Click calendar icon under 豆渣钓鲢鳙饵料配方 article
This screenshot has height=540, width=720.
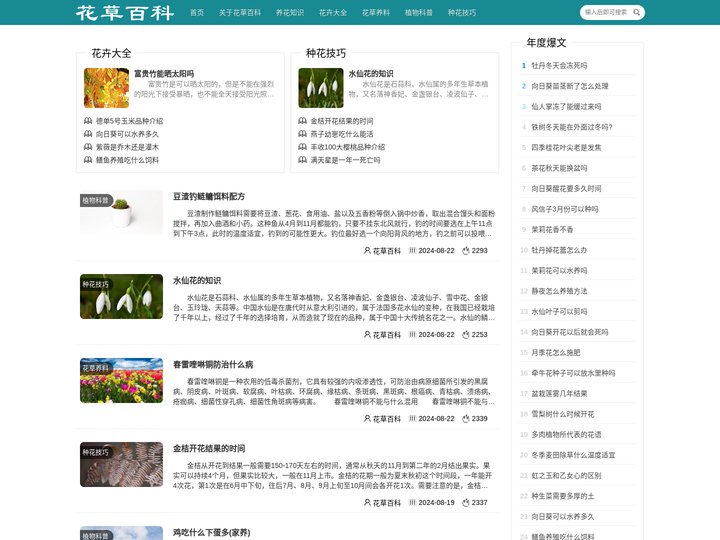tap(412, 250)
